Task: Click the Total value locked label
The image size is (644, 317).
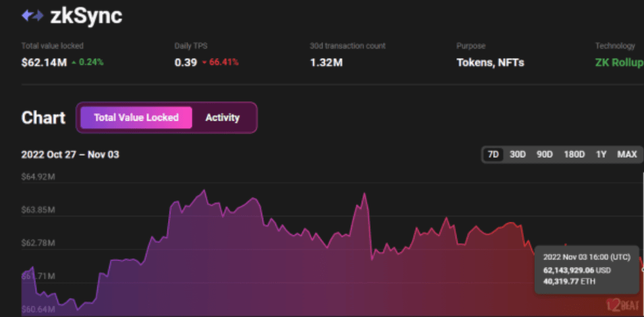Action: 52,46
